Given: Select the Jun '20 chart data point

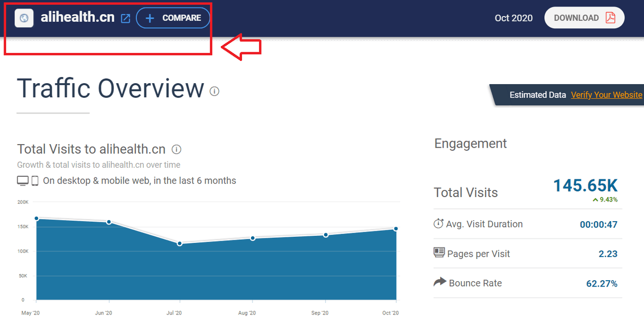Looking at the screenshot, I should click(108, 222).
